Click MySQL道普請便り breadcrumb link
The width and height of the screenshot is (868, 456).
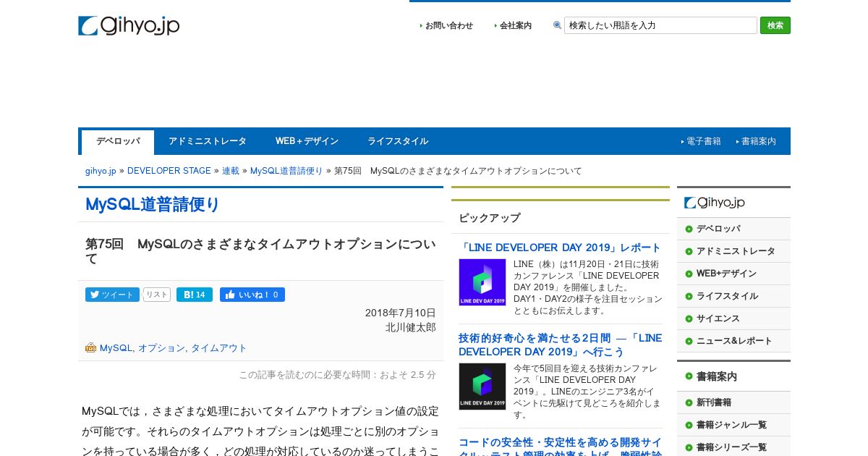[x=286, y=171]
